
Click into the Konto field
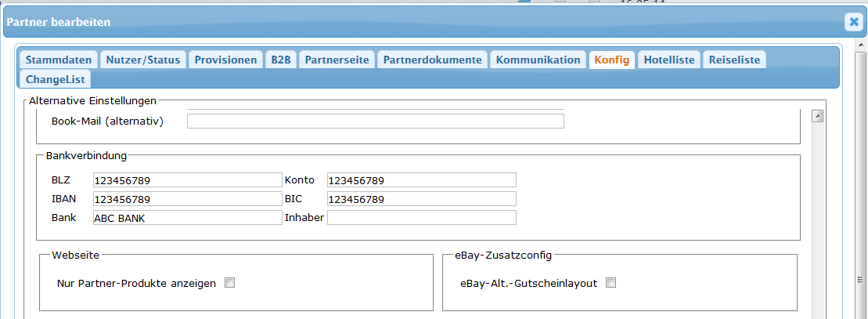pos(421,180)
